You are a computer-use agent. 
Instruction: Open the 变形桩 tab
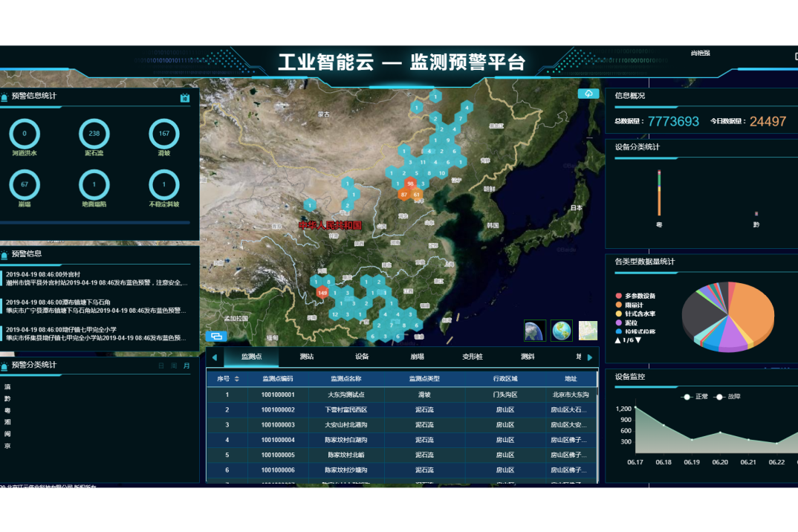472,357
